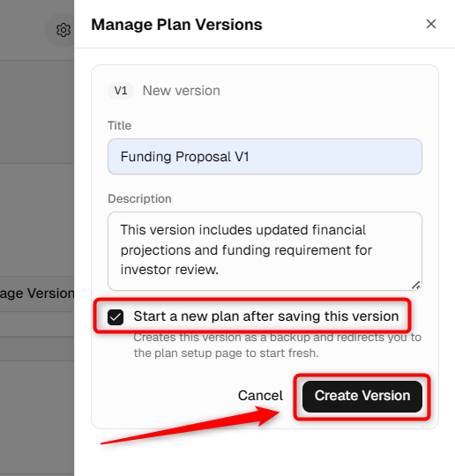This screenshot has width=455, height=476.
Task: Click the V1 version badge
Action: tap(121, 91)
